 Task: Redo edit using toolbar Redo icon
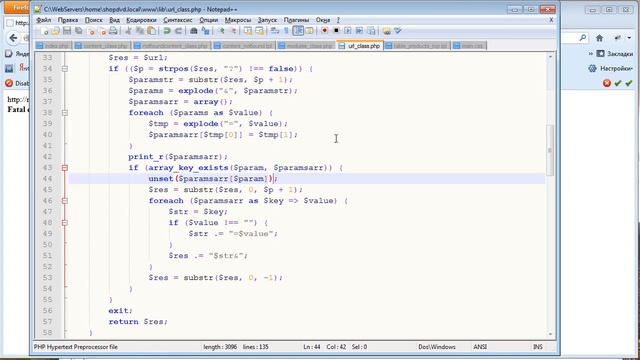pos(178,31)
